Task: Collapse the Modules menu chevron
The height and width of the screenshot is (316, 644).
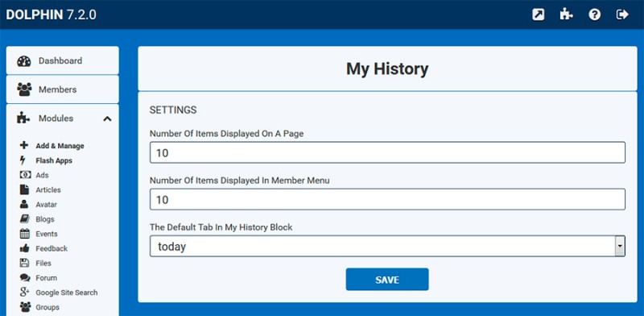Action: [x=107, y=118]
